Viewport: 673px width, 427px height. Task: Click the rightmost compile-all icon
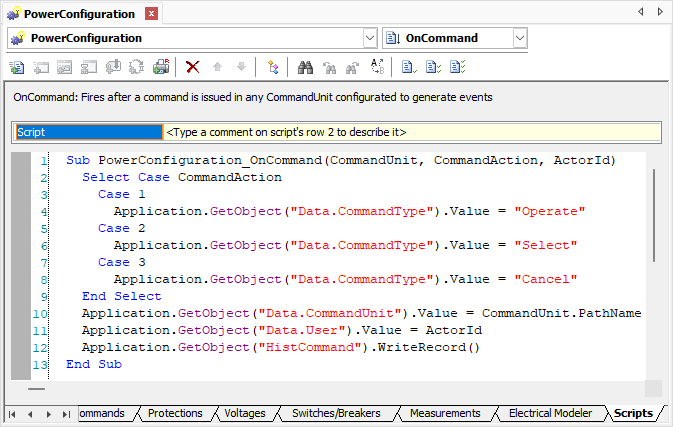457,67
